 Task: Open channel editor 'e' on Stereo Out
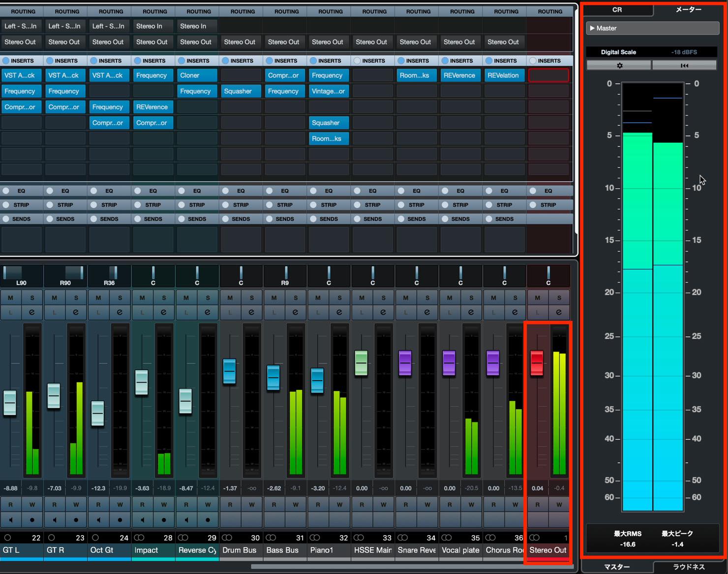tap(559, 312)
